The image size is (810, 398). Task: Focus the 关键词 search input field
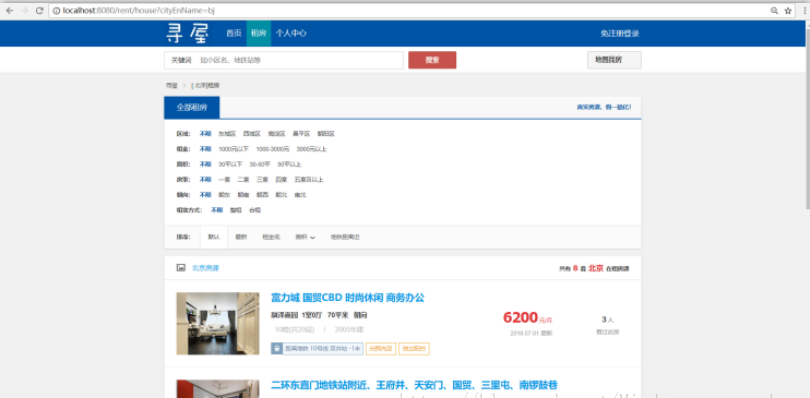tap(284, 60)
